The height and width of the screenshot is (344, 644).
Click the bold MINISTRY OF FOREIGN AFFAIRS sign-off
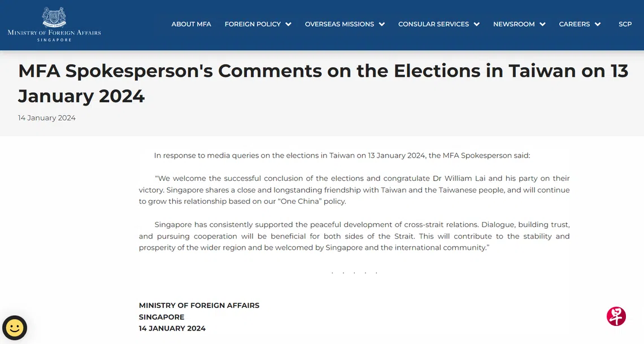(x=199, y=306)
